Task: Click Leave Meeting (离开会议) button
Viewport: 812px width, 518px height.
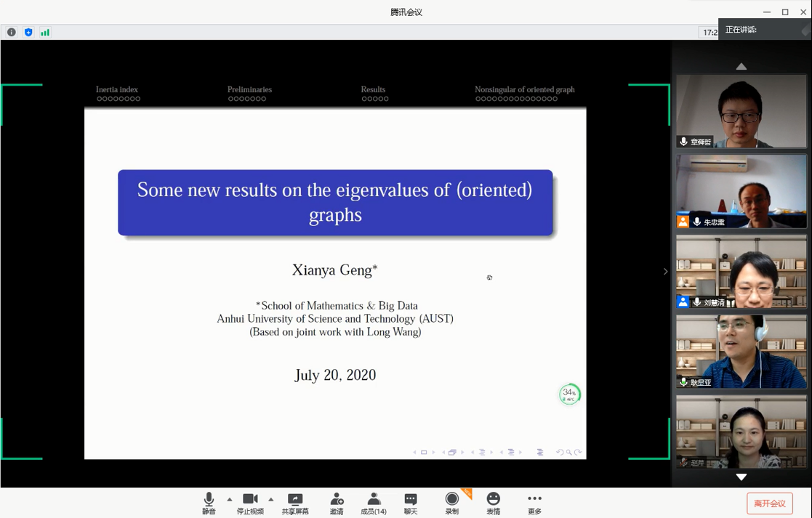Action: pyautogui.click(x=769, y=503)
